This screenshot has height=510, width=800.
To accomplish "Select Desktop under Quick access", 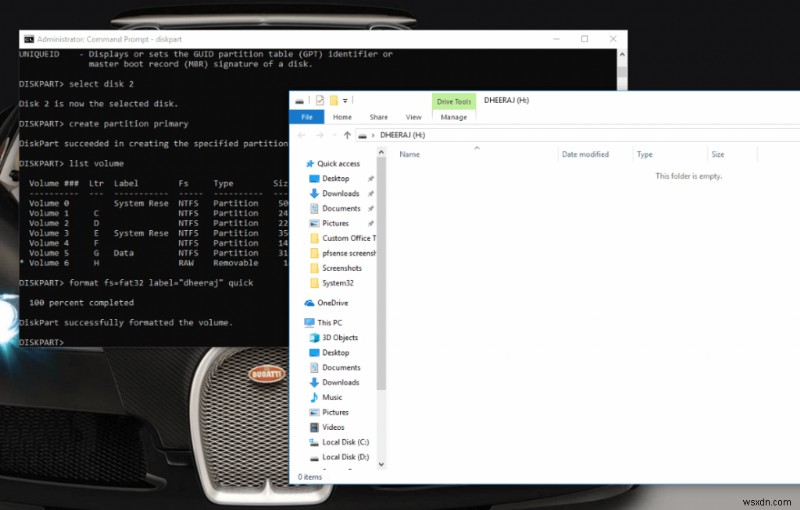I will pyautogui.click(x=335, y=178).
